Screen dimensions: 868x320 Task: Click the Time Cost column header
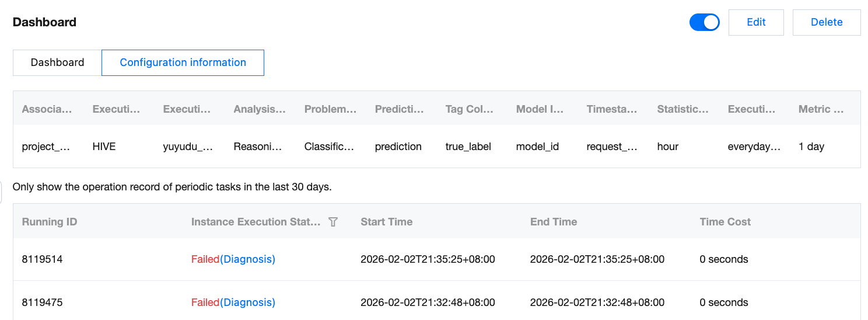725,222
